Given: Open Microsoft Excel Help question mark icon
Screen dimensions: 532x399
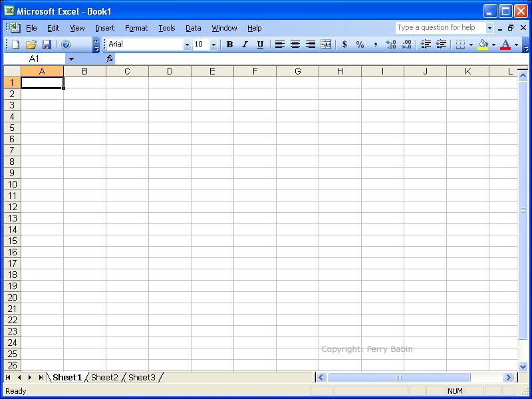Looking at the screenshot, I should coord(66,45).
